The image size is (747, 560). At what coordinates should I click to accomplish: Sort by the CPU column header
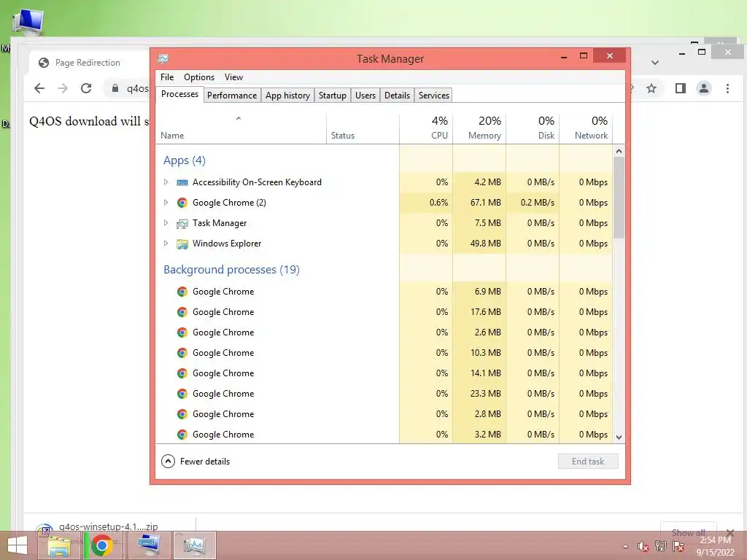pos(426,128)
